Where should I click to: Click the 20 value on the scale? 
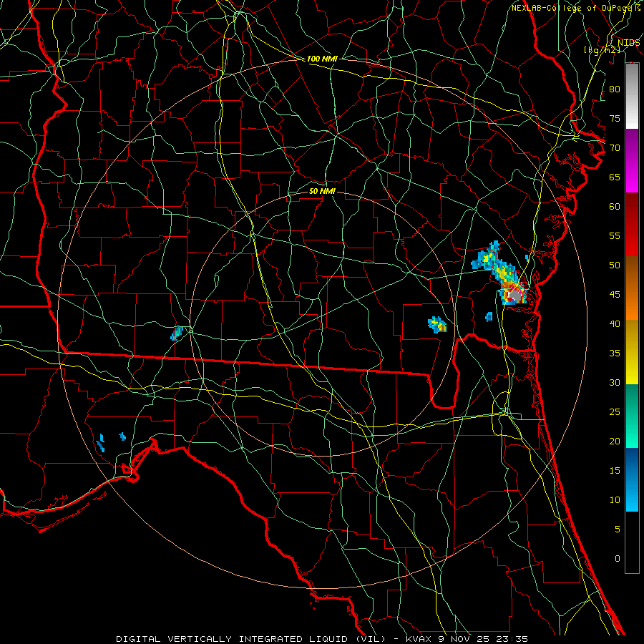(x=615, y=441)
